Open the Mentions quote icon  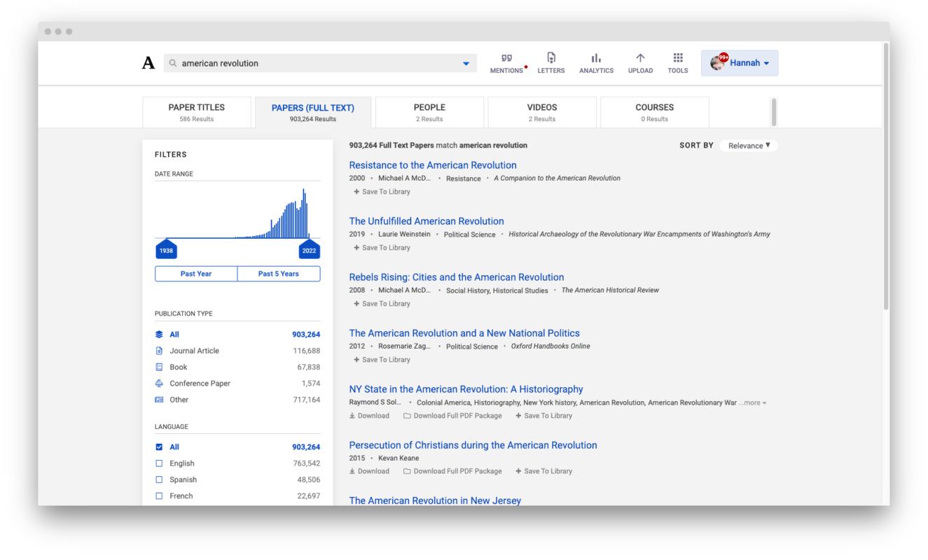[x=506, y=58]
